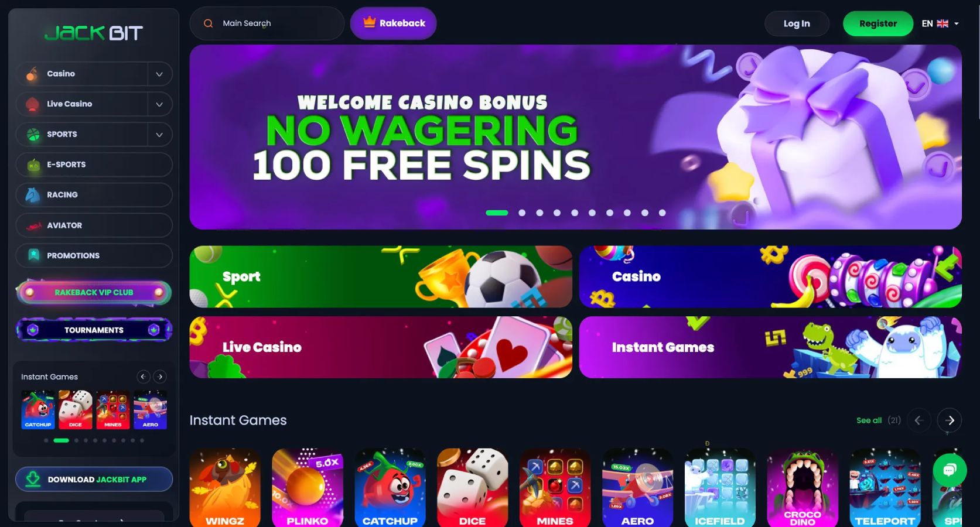
Task: Open the See all Instant Games link
Action: (869, 420)
